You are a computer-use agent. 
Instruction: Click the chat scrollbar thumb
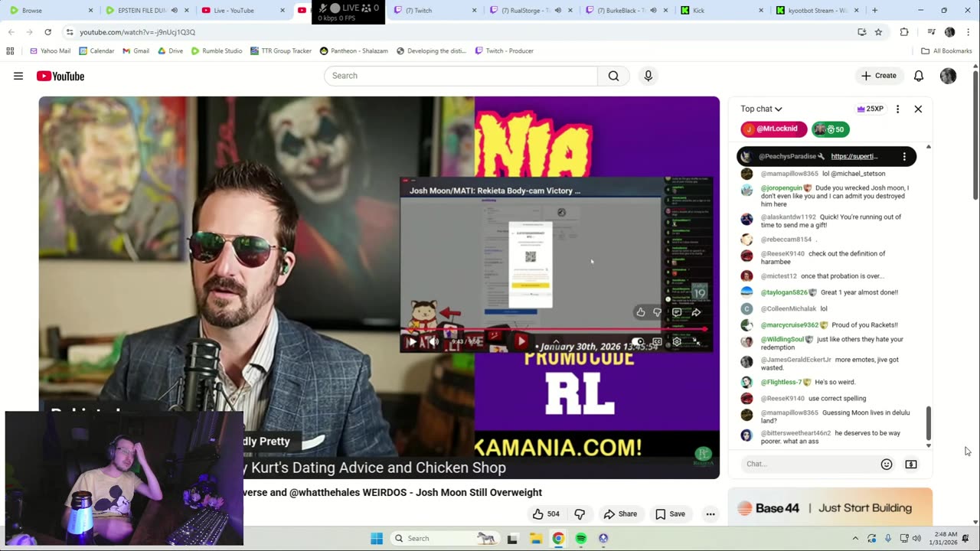(x=929, y=422)
